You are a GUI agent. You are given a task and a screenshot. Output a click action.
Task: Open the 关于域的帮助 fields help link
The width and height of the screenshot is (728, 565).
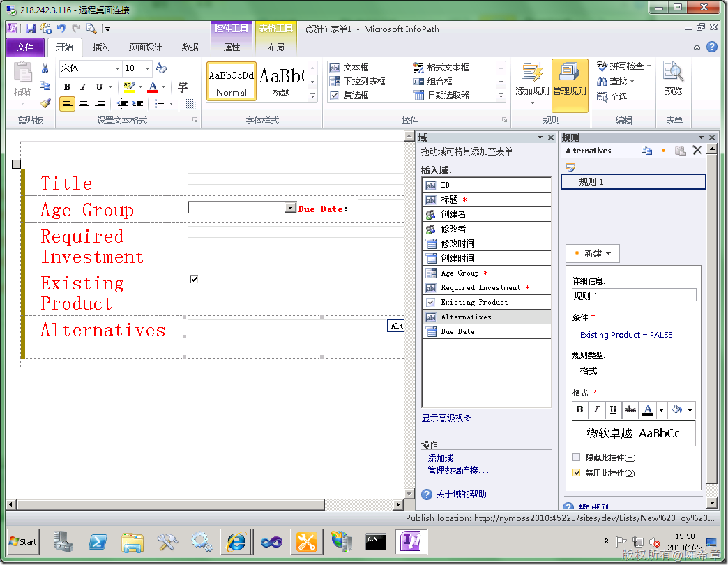(461, 494)
